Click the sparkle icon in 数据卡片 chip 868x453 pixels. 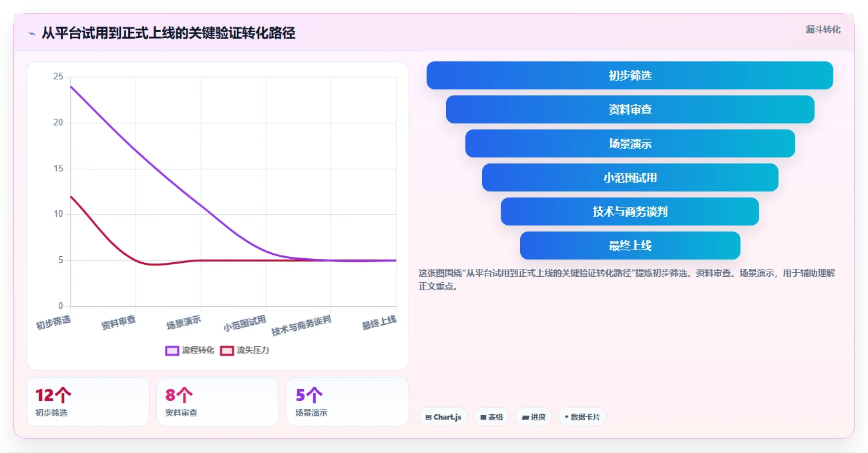566,417
